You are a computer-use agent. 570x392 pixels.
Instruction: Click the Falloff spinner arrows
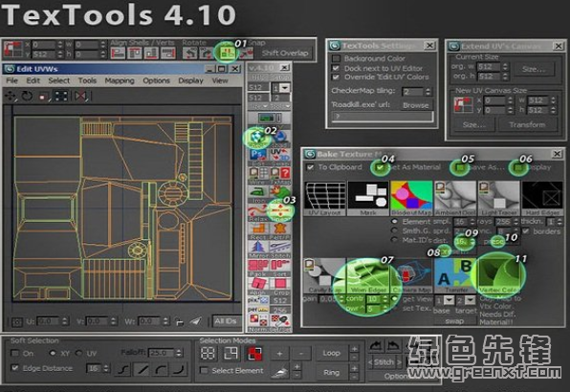tap(179, 353)
